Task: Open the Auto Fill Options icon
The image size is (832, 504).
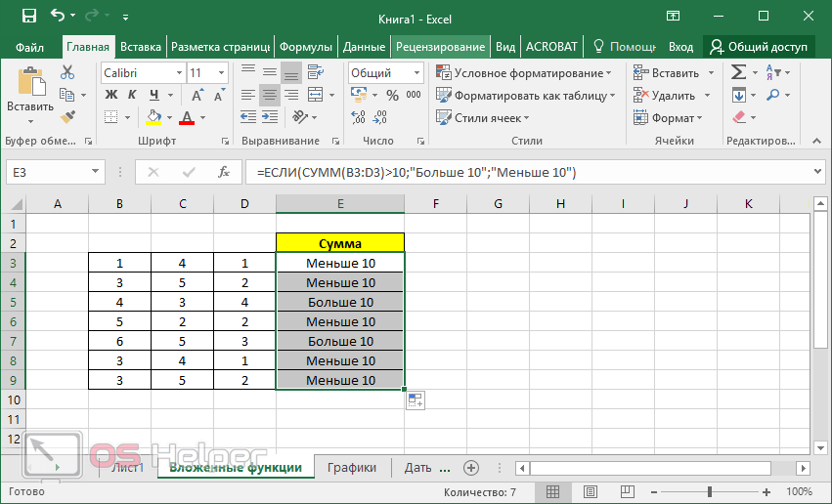Action: coord(415,399)
